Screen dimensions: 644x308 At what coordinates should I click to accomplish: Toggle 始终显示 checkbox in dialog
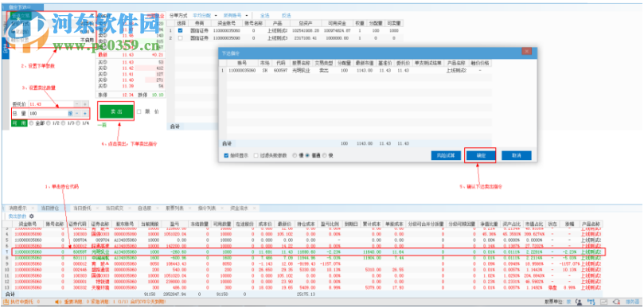coord(226,156)
